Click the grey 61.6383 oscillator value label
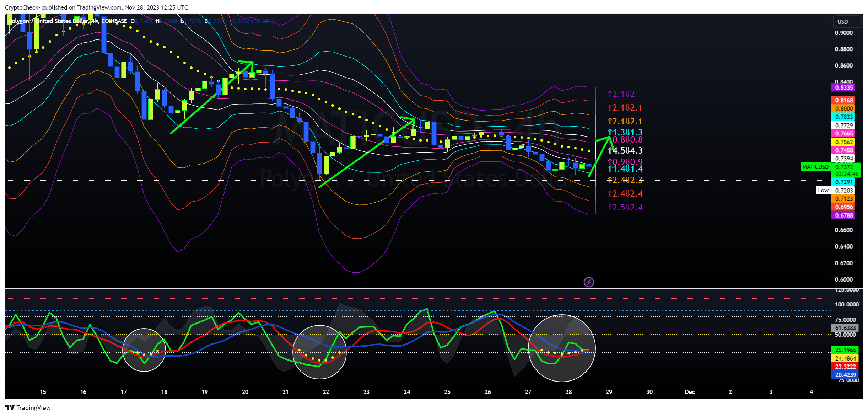The height and width of the screenshot is (416, 868). click(x=845, y=327)
